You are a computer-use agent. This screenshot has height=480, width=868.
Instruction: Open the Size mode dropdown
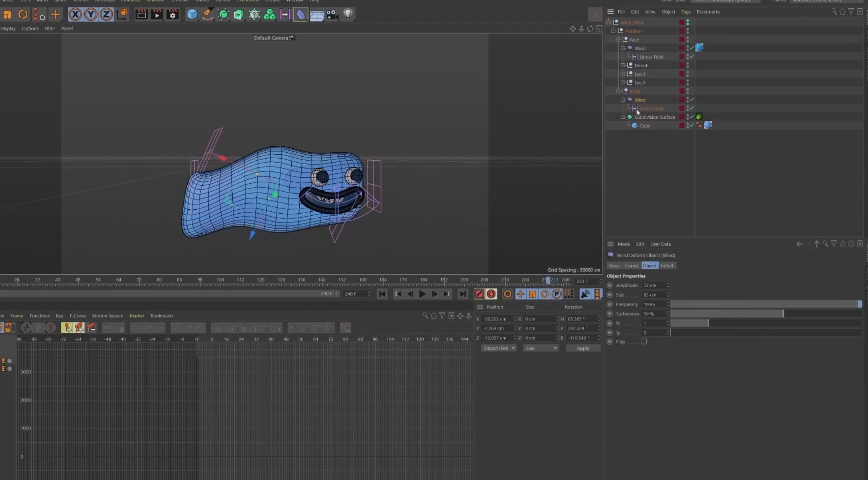(540, 348)
